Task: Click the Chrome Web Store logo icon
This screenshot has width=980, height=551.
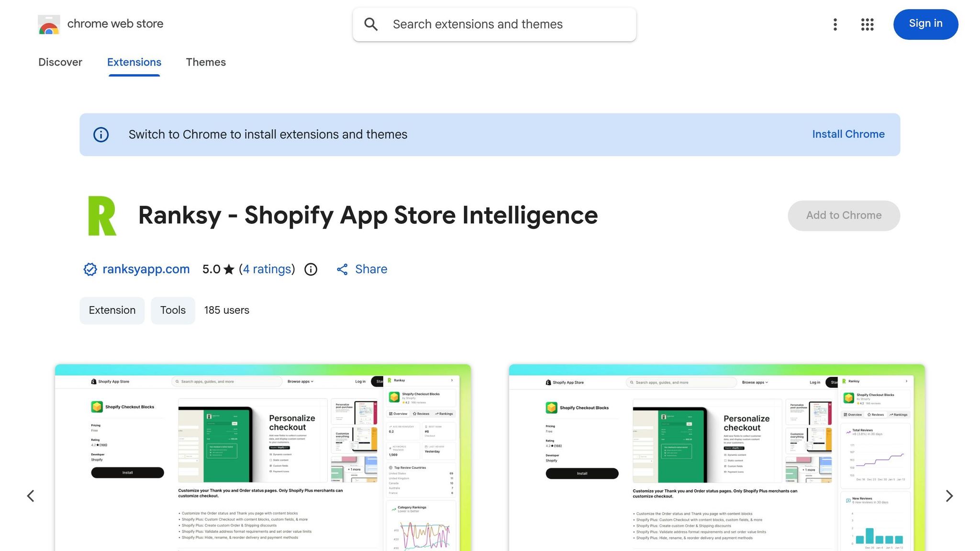Action: coord(49,24)
